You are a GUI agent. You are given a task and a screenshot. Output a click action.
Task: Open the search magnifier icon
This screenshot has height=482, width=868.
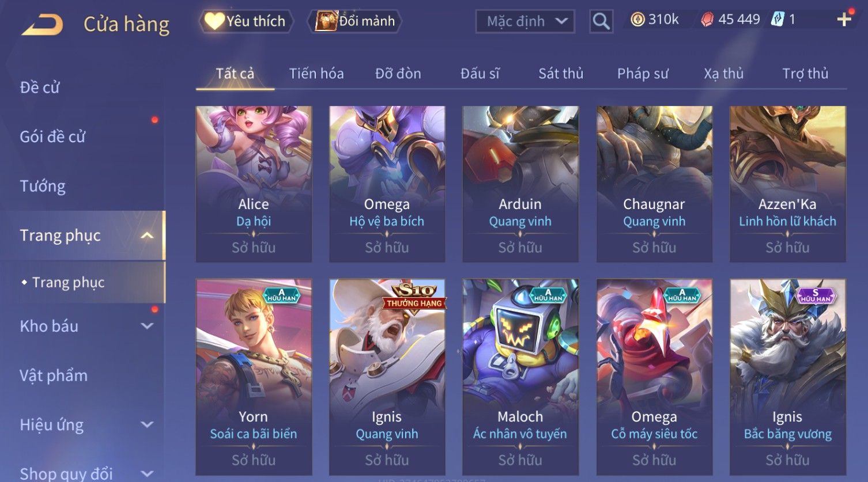pyautogui.click(x=601, y=21)
